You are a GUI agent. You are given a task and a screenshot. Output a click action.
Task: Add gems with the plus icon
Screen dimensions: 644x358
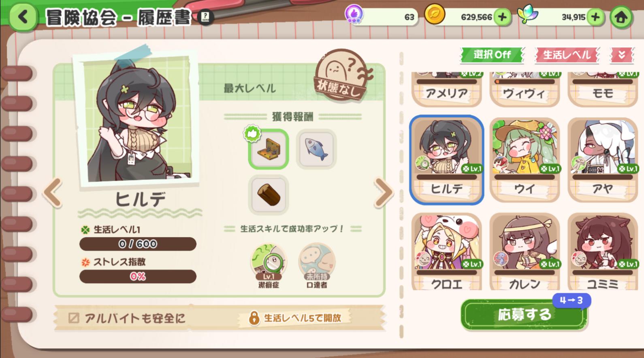pyautogui.click(x=595, y=17)
